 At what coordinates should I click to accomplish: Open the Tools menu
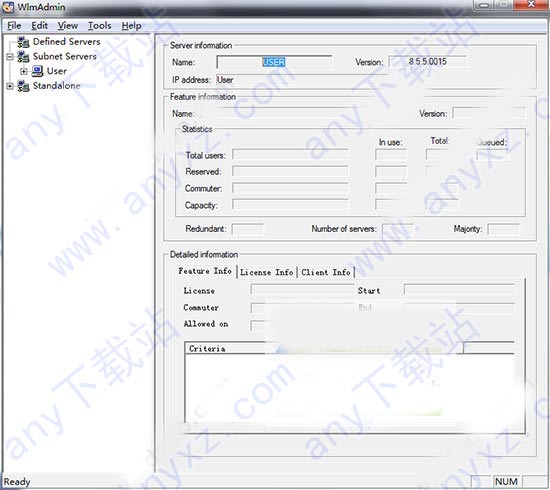pos(100,26)
